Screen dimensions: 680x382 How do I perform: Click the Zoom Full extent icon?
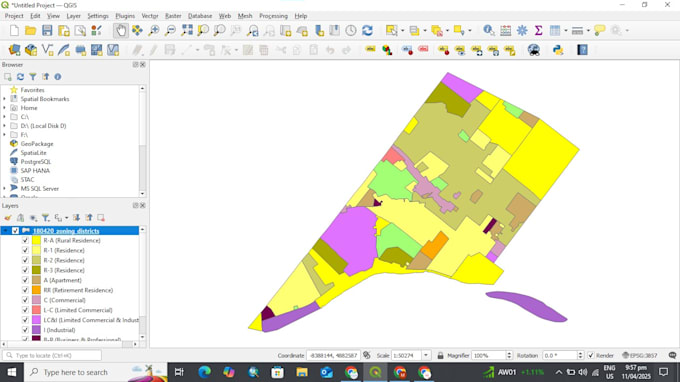click(187, 30)
